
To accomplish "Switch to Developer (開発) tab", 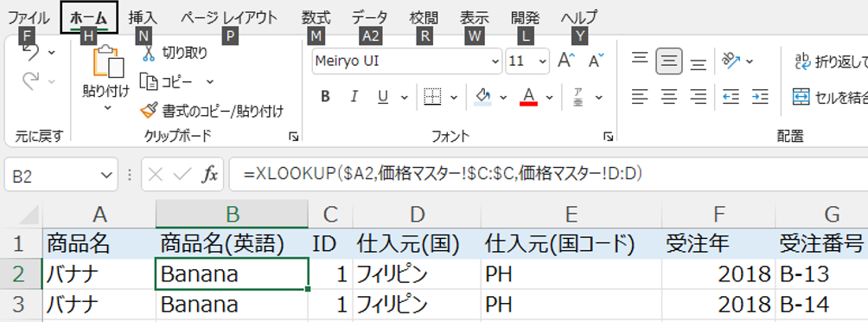I will [526, 17].
